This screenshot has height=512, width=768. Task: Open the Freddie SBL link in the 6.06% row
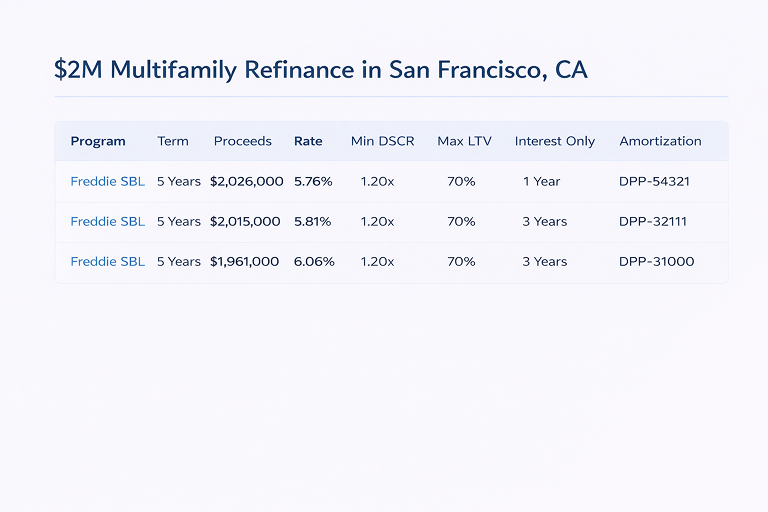point(107,262)
